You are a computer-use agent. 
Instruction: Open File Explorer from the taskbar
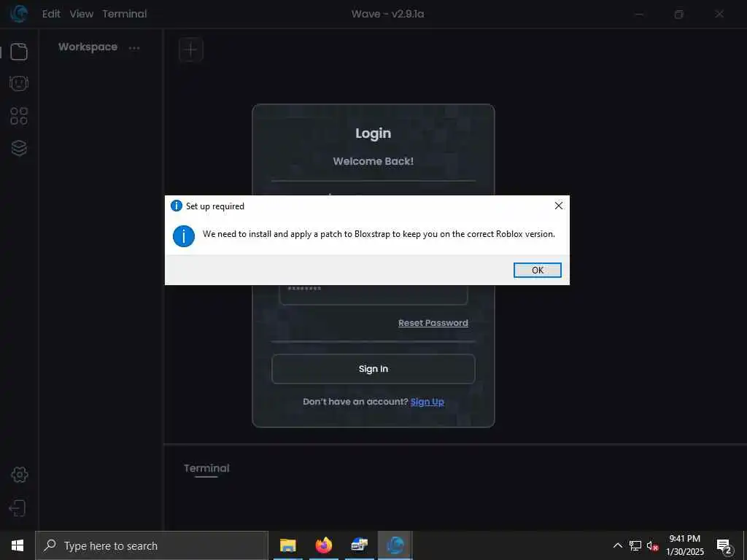click(287, 545)
